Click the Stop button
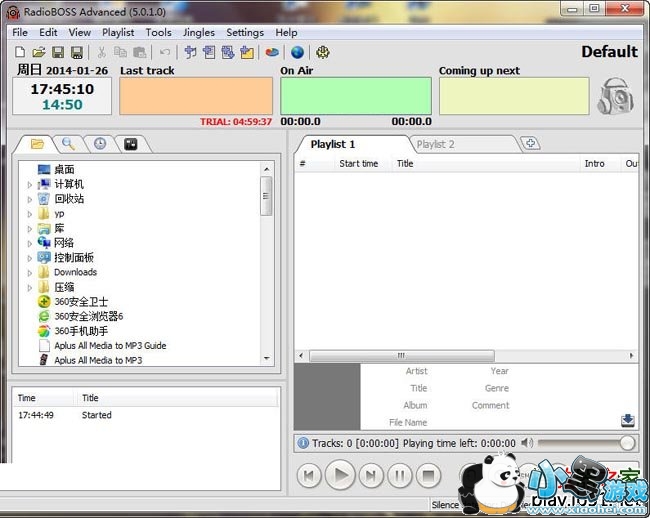The image size is (650, 518). 428,475
